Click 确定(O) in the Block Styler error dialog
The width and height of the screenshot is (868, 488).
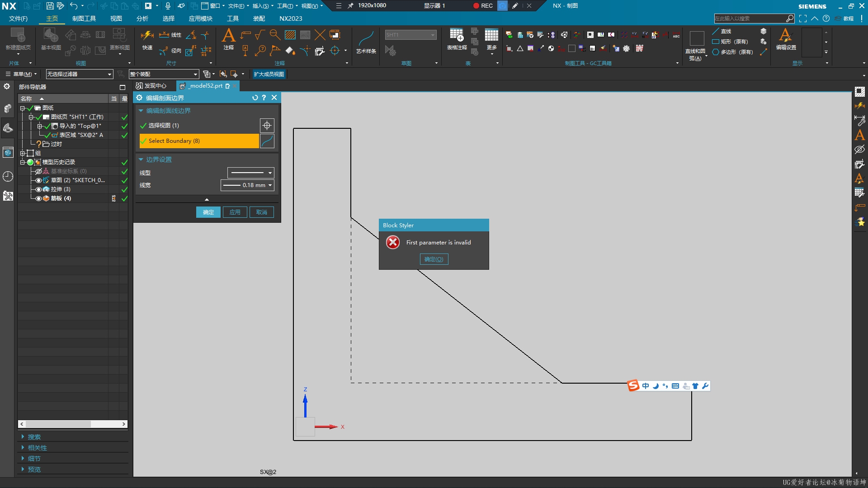(434, 259)
